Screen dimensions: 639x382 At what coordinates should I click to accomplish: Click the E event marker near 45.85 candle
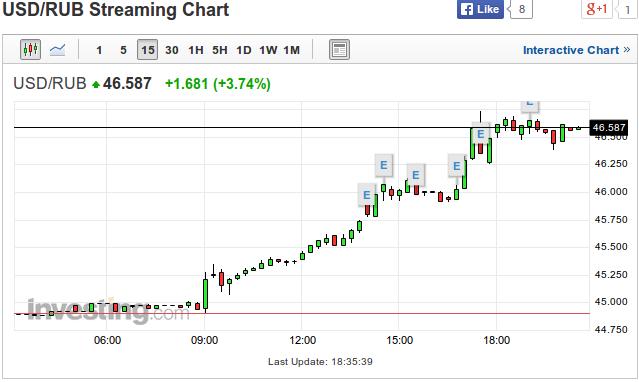click(367, 195)
